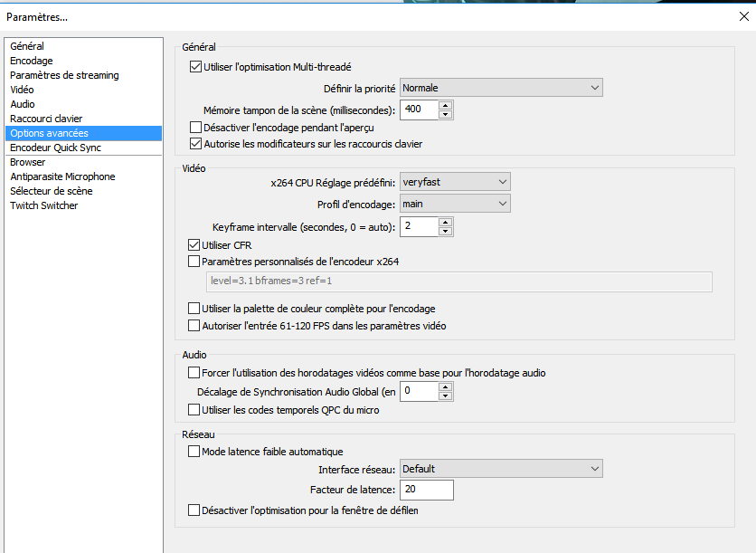The width and height of the screenshot is (756, 553).
Task: Expand the x264 CPU preset veryfast dropdown
Action: coord(455,182)
